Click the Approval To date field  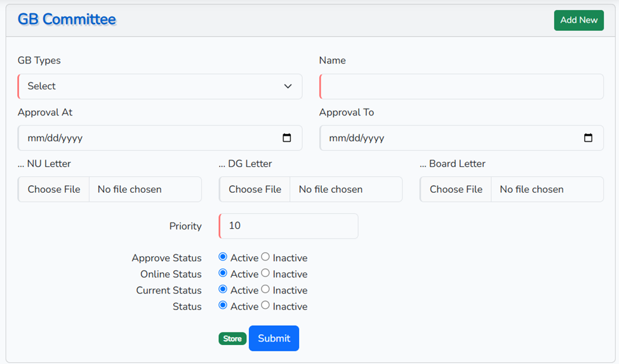[448, 138]
